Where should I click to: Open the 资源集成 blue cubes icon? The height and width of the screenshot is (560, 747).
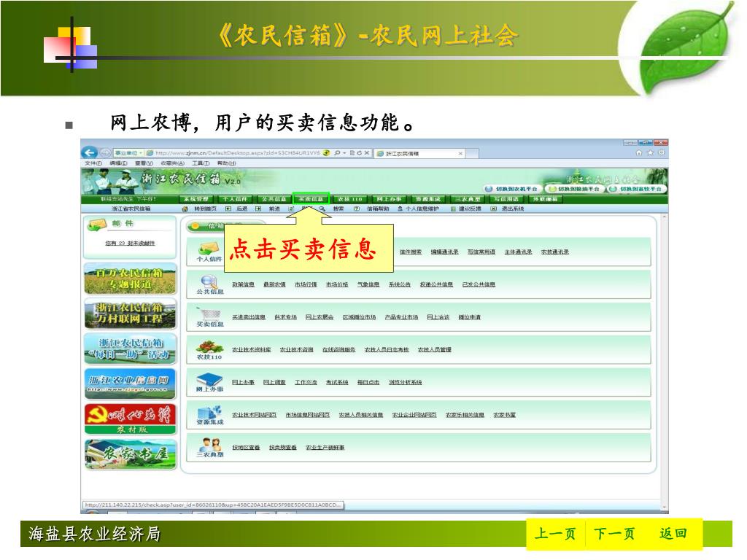pyautogui.click(x=209, y=411)
